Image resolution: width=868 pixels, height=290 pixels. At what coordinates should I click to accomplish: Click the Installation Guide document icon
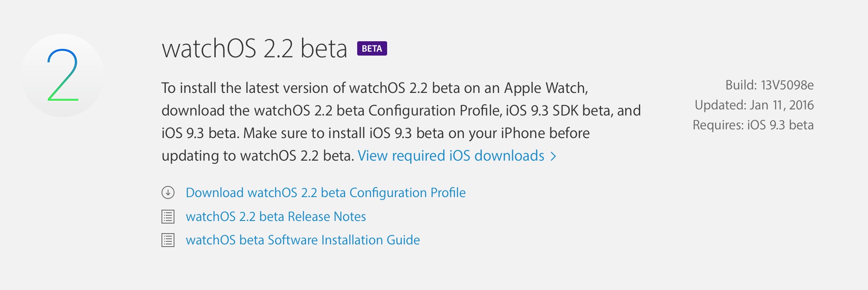coord(168,240)
